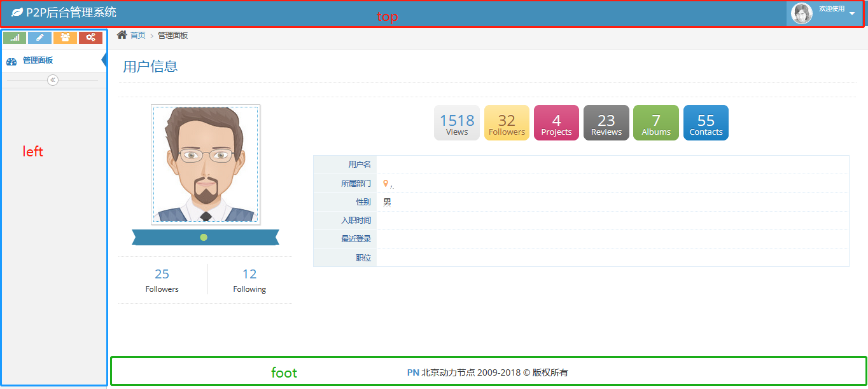This screenshot has height=389, width=868.
Task: Click the large profile avatar image
Action: [206, 165]
